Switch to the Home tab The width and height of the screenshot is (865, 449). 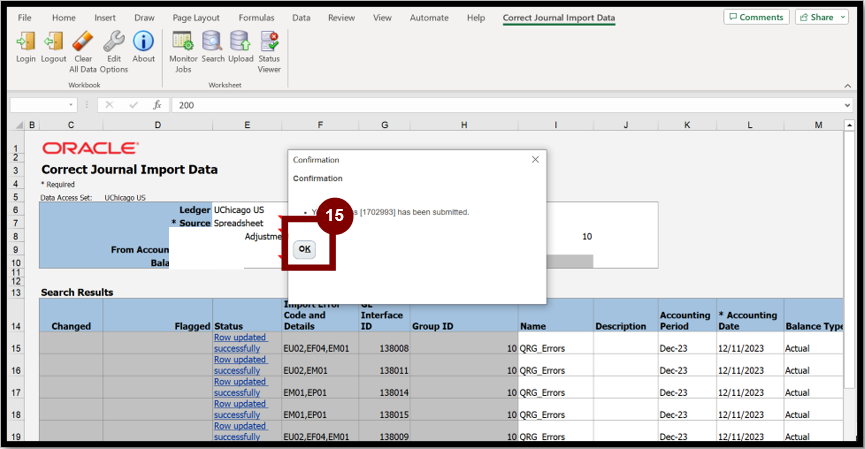click(63, 18)
